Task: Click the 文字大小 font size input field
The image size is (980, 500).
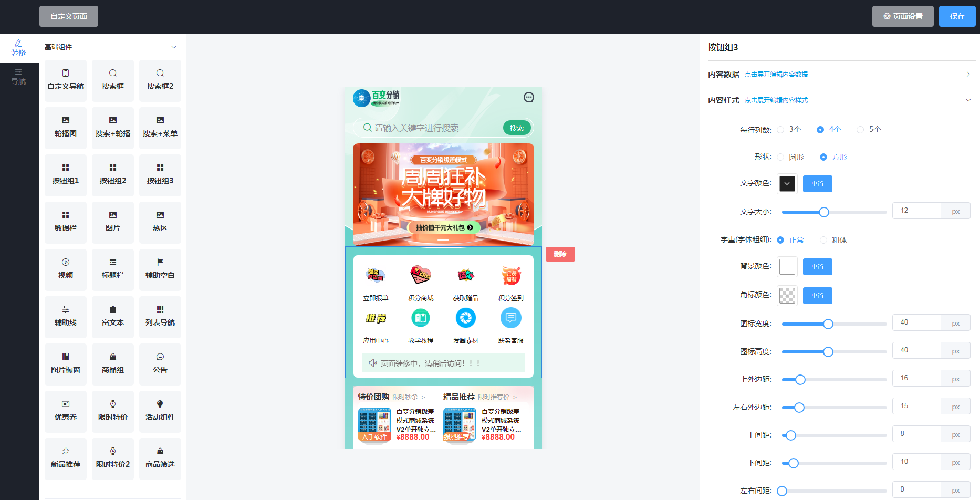Action: point(916,211)
